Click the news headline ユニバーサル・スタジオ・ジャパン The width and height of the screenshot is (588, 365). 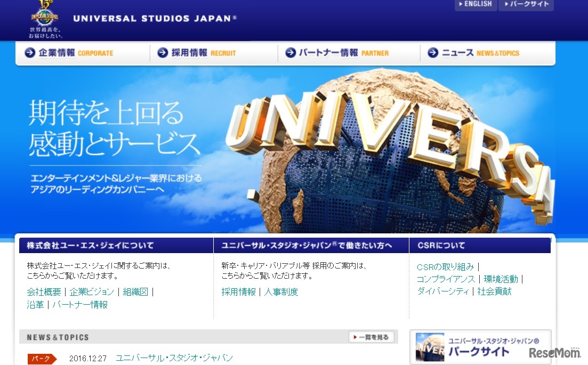[x=174, y=359]
